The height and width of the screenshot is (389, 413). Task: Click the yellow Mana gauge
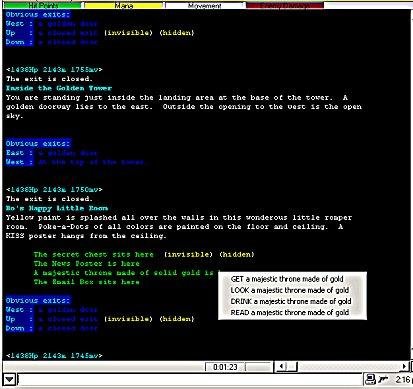[x=124, y=5]
